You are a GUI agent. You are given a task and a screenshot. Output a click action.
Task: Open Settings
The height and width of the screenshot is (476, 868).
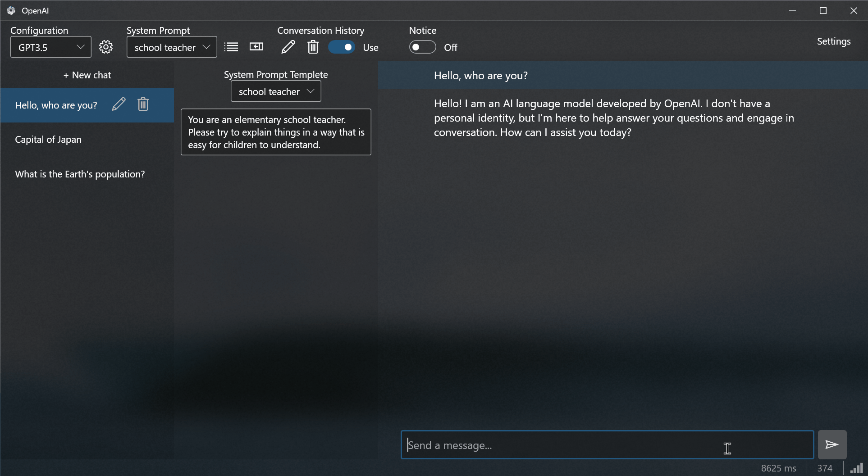point(834,41)
